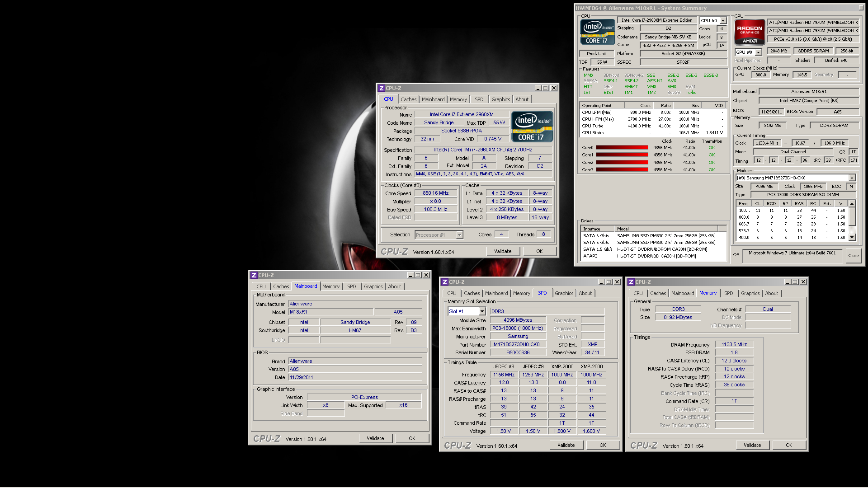This screenshot has width=868, height=488.
Task: Select first SAMSUNG SSD PM830 SATA 6 Gb/s drive row
Action: [653, 236]
